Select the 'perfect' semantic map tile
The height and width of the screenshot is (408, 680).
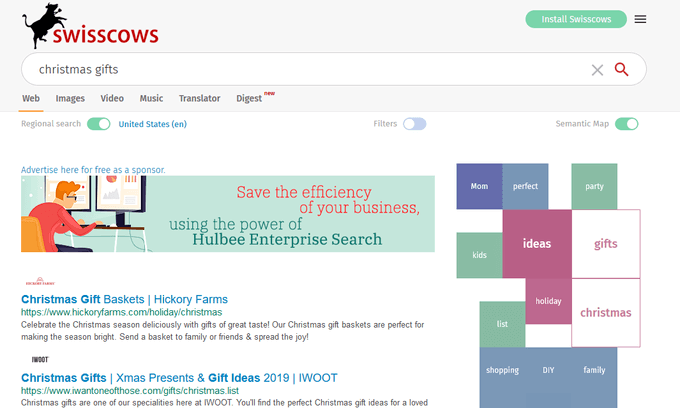coord(525,186)
